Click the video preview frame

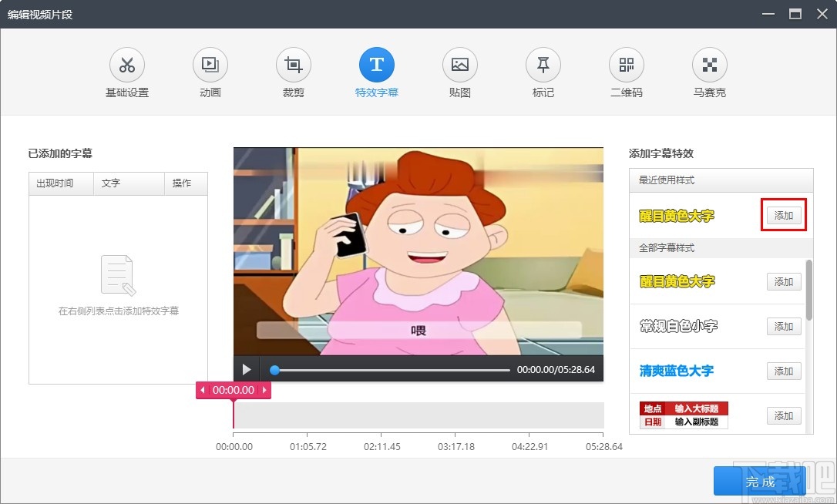coord(418,251)
